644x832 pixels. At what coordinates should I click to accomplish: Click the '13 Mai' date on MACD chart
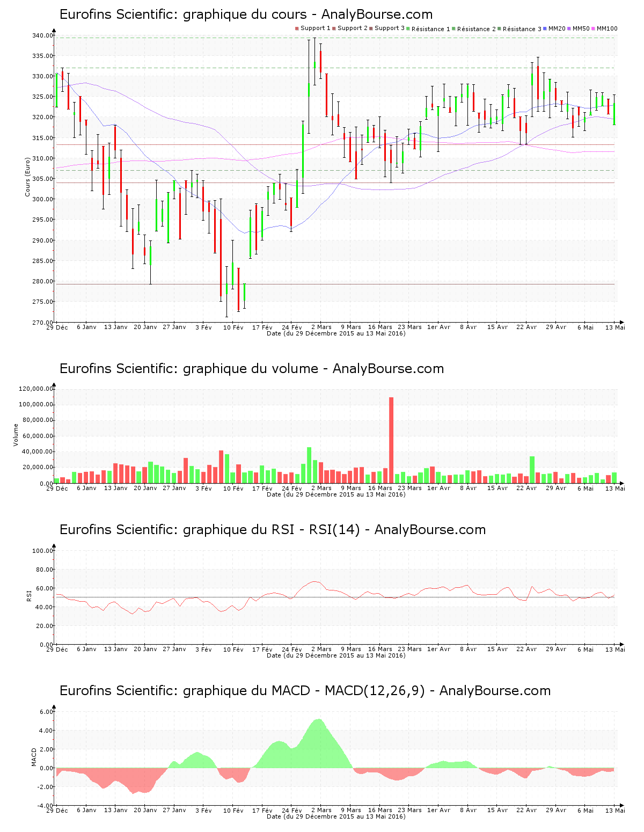[615, 811]
